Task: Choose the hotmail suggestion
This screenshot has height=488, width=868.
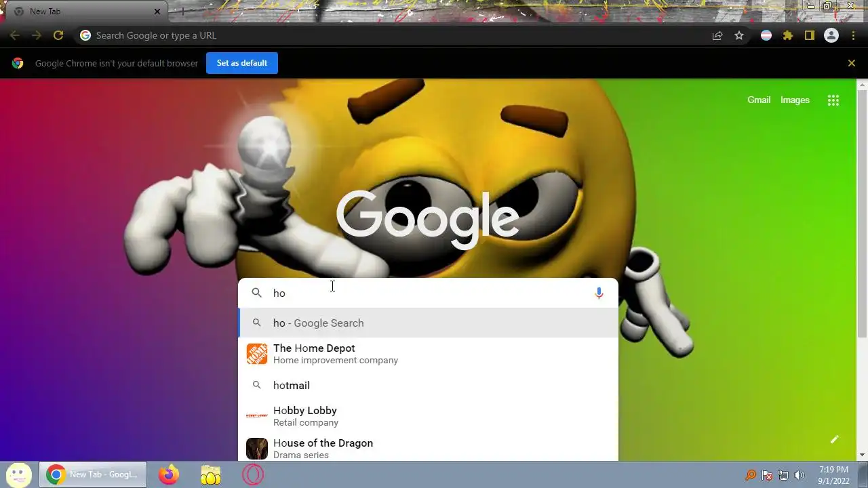Action: [x=429, y=385]
